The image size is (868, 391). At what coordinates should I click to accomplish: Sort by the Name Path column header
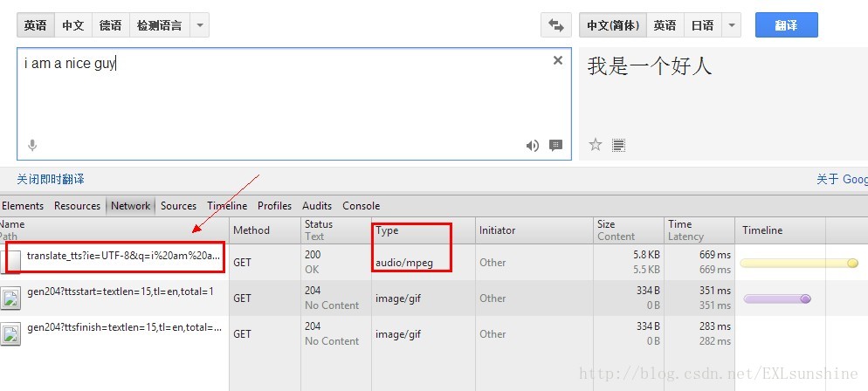(x=114, y=230)
